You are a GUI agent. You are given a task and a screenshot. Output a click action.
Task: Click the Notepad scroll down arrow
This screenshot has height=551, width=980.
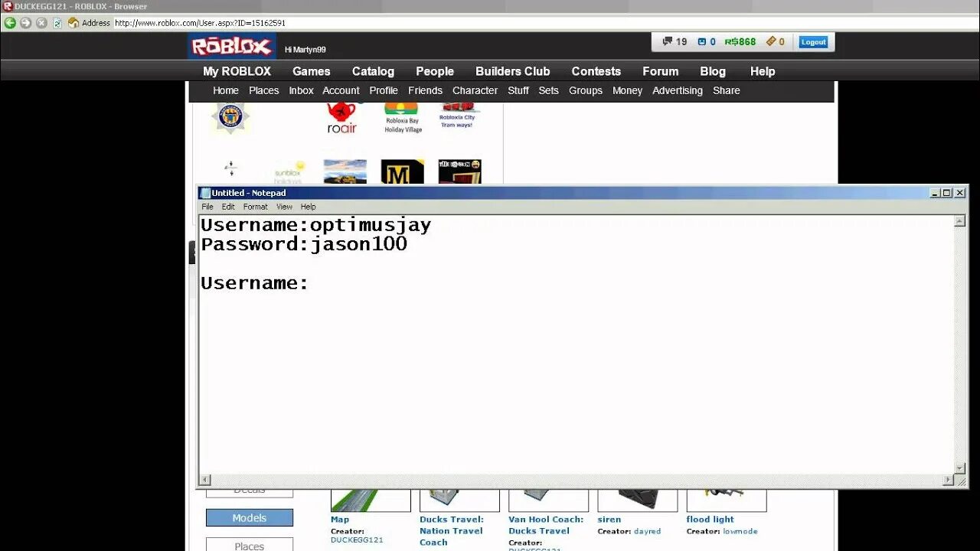tap(959, 468)
